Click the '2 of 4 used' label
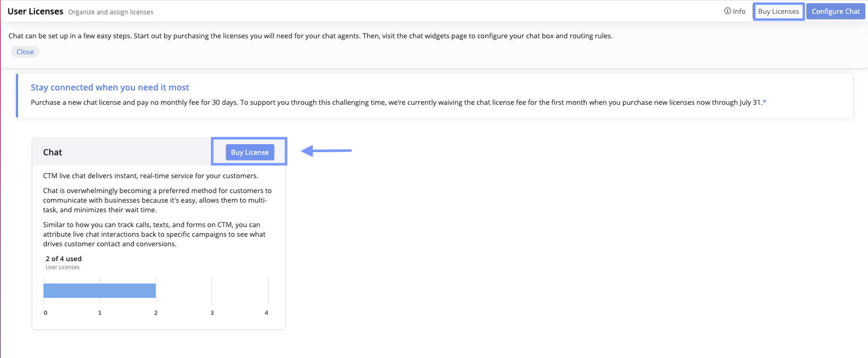This screenshot has width=868, height=358. [x=64, y=259]
